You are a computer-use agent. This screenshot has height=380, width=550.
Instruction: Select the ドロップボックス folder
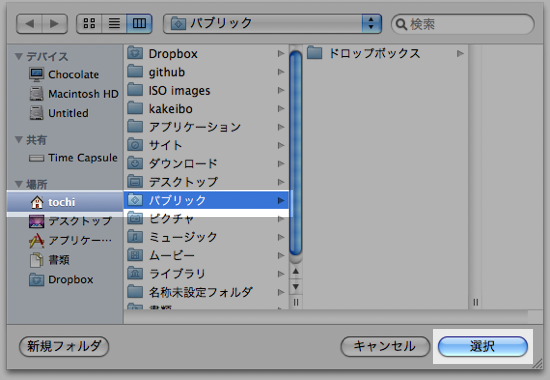pyautogui.click(x=386, y=53)
